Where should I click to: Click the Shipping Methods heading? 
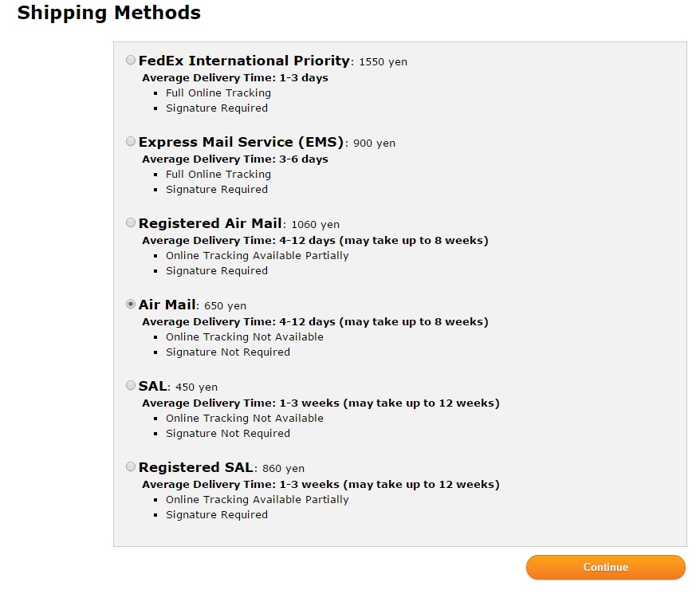click(108, 13)
